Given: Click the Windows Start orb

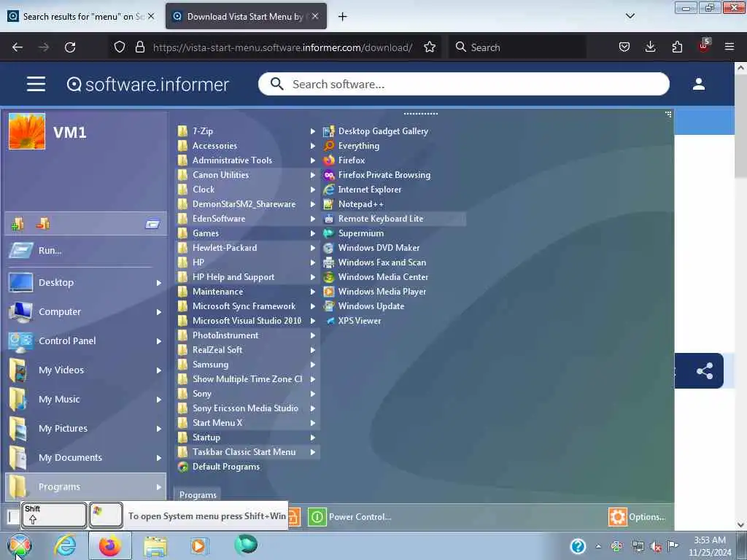Looking at the screenshot, I should click(19, 545).
